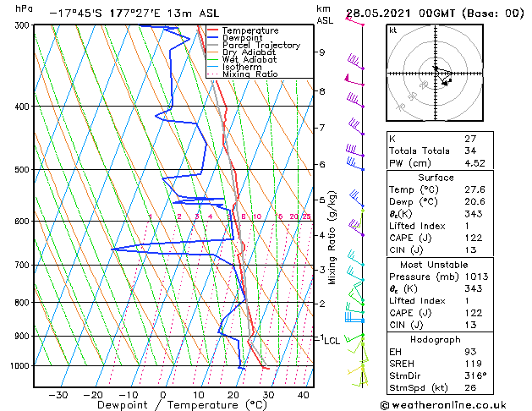Click the 500 hPa pressure label
This screenshot has height=411, width=532.
click(x=22, y=169)
